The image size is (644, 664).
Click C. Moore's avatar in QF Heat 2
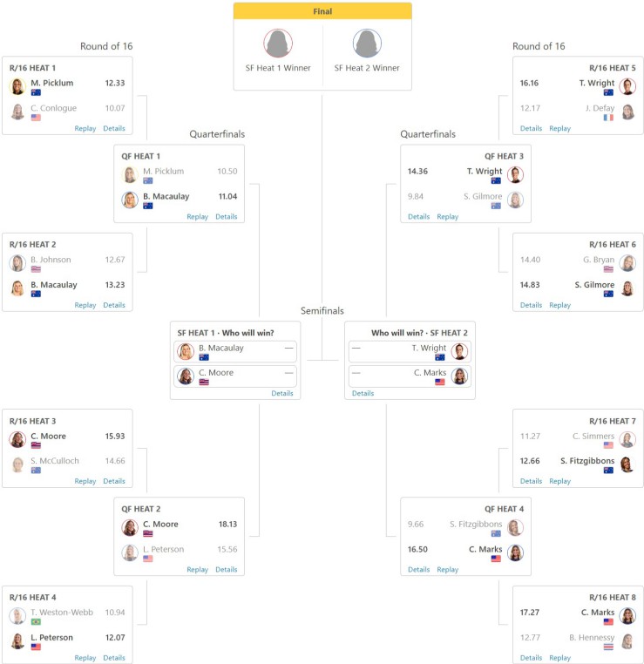(x=129, y=528)
